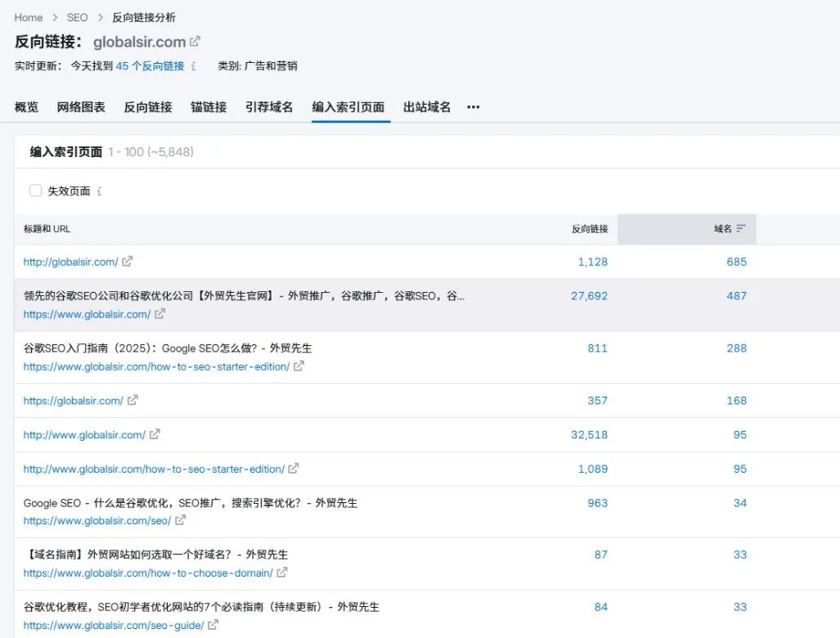Open the more tabs ellipsis menu
Image resolution: width=840 pixels, height=638 pixels.
[x=473, y=107]
